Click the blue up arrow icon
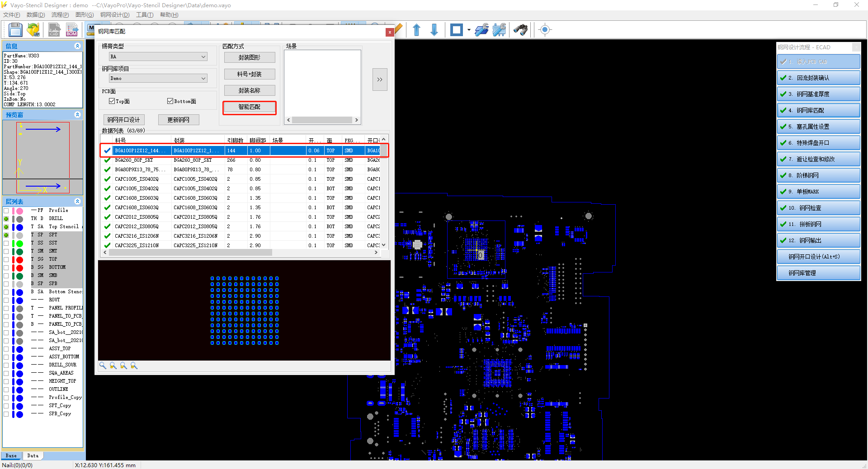Viewport: 868px width, 469px height. pos(416,30)
